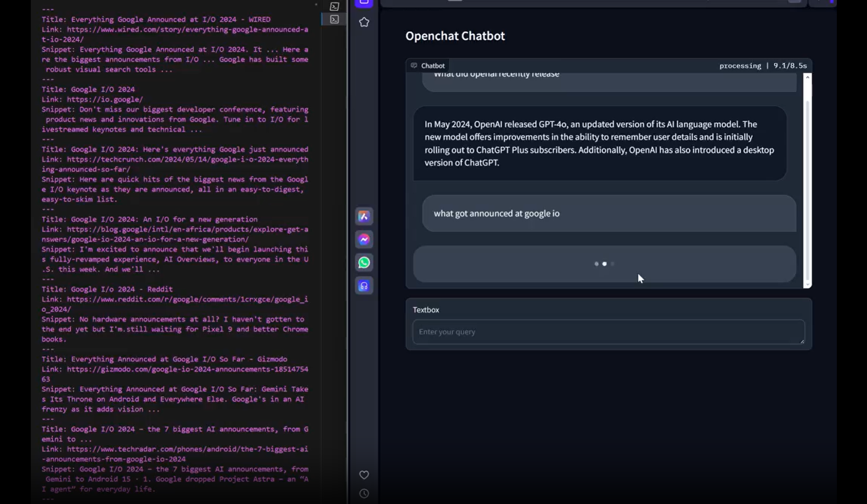
Task: Open the blog.google link in terminal
Action: [x=175, y=234]
